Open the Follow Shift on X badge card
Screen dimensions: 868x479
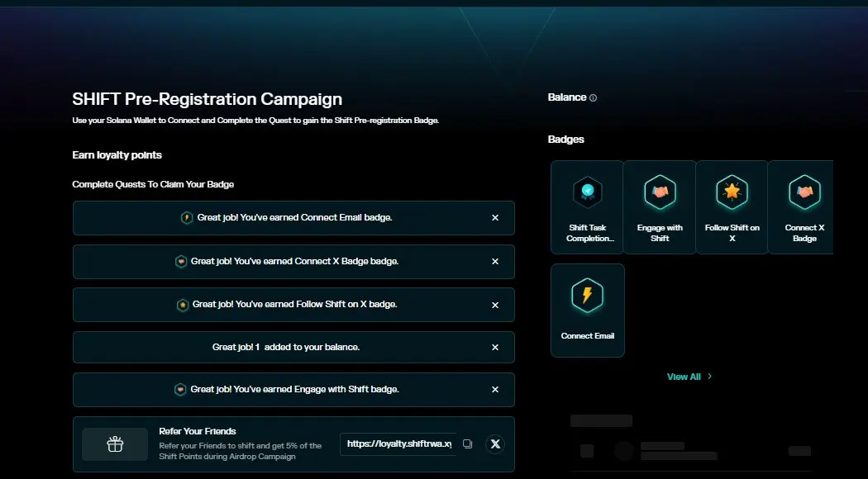point(732,207)
